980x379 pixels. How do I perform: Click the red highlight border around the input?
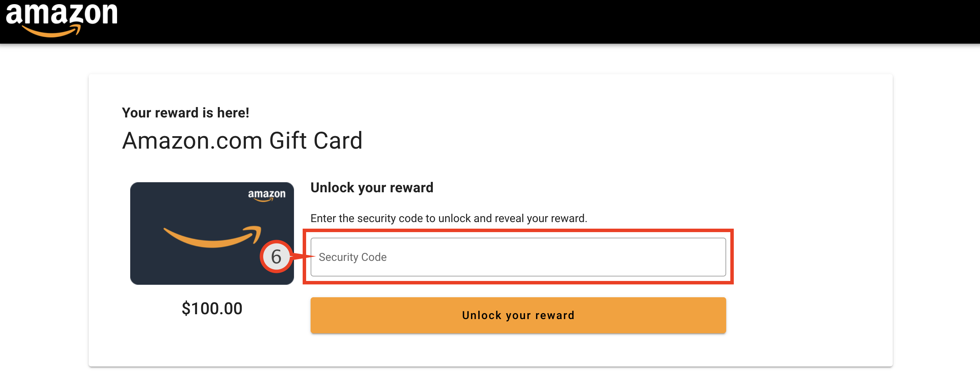point(518,231)
